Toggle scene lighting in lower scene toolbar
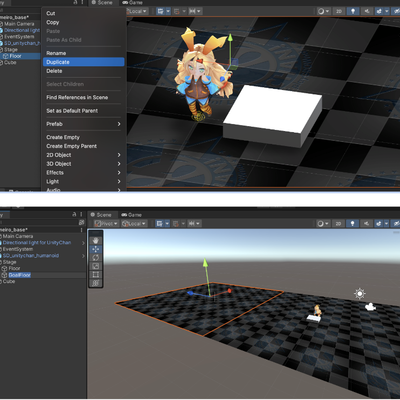The image size is (400, 400). coord(352,223)
